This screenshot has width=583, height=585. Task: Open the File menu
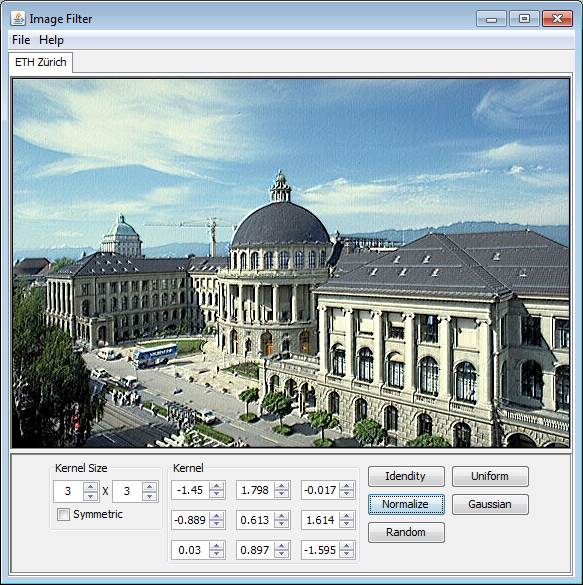pos(21,40)
